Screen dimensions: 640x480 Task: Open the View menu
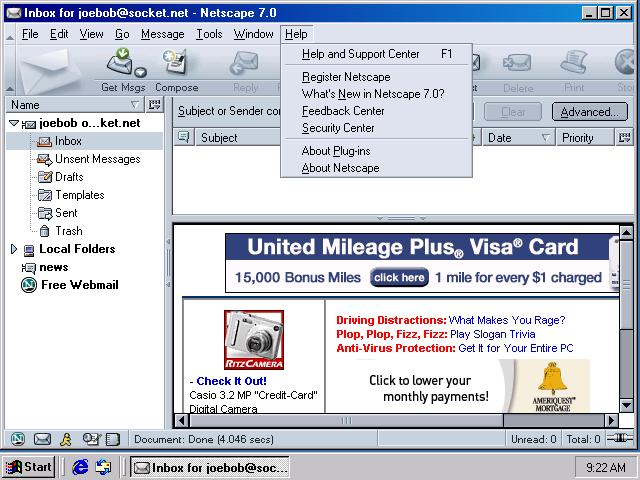coord(91,34)
